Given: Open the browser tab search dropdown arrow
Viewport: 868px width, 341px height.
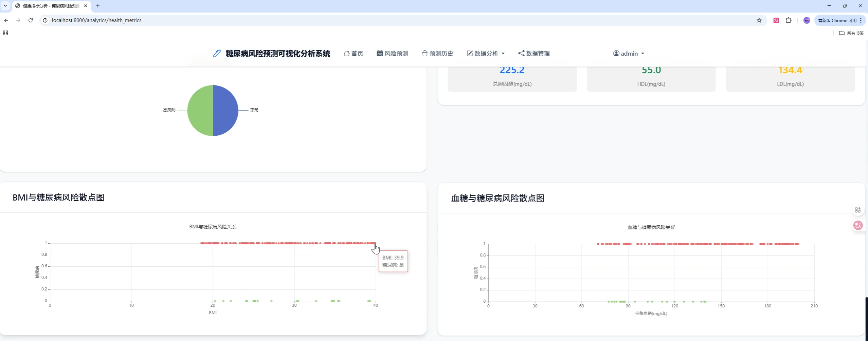Looking at the screenshot, I should click(x=5, y=6).
